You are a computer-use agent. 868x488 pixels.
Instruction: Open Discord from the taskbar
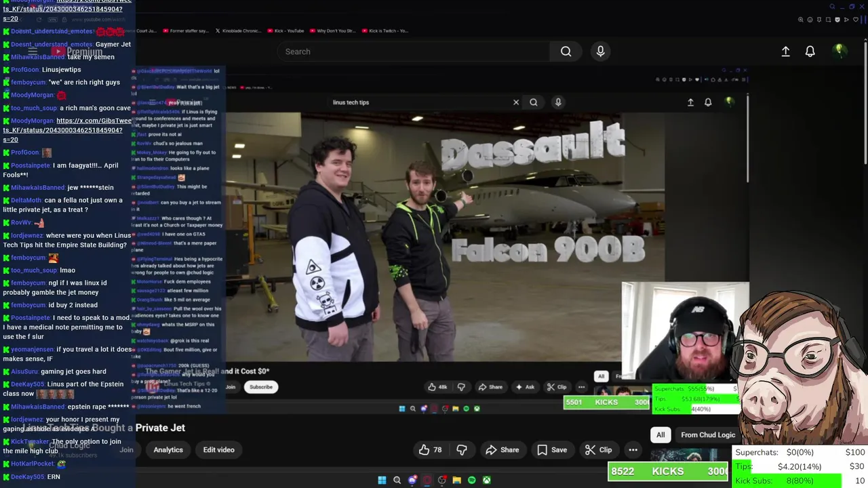tap(412, 481)
